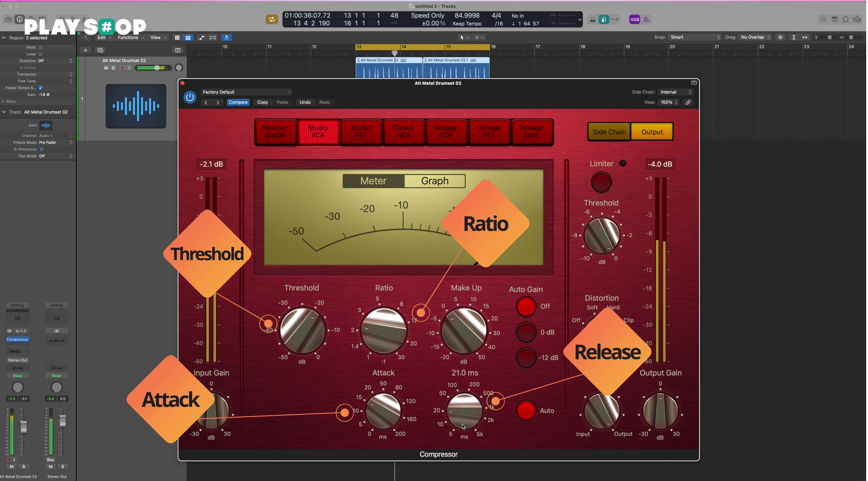The width and height of the screenshot is (868, 481).
Task: Switch the display to Meter
Action: pyautogui.click(x=373, y=181)
